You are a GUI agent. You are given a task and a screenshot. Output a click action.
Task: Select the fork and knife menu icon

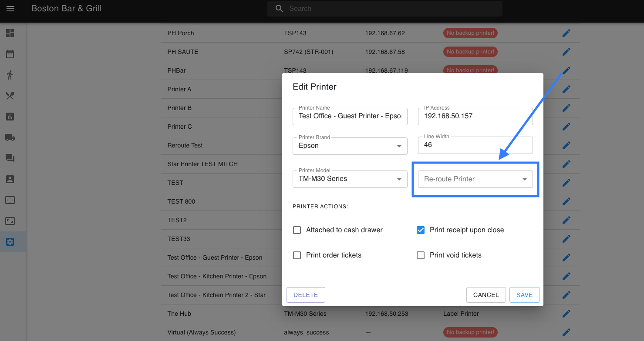[10, 96]
